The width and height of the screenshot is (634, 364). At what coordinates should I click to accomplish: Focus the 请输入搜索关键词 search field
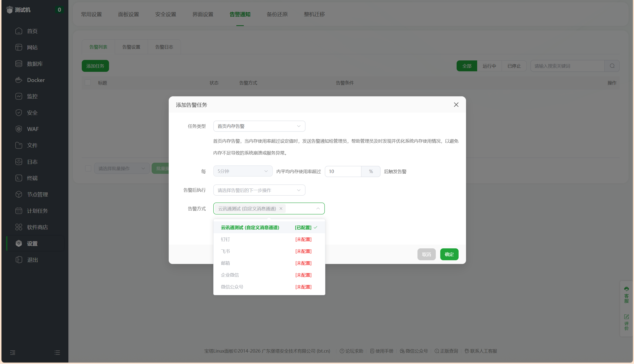click(x=567, y=66)
